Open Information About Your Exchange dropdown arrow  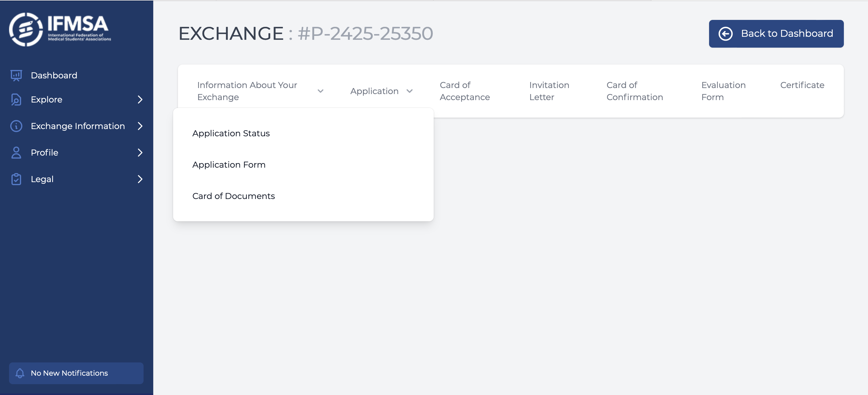pyautogui.click(x=320, y=91)
